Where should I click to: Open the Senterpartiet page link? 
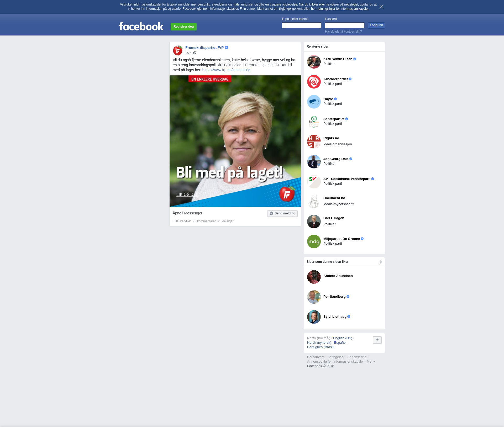(x=334, y=119)
